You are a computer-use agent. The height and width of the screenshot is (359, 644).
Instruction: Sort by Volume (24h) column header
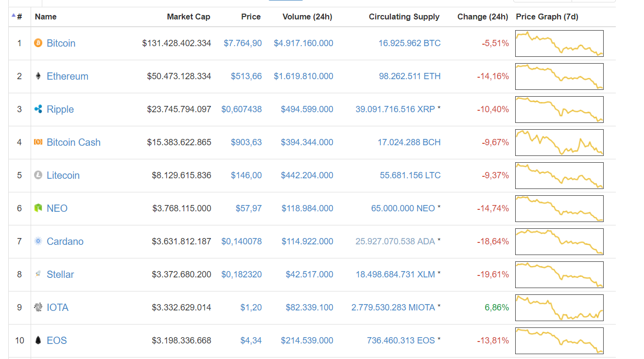tap(307, 17)
